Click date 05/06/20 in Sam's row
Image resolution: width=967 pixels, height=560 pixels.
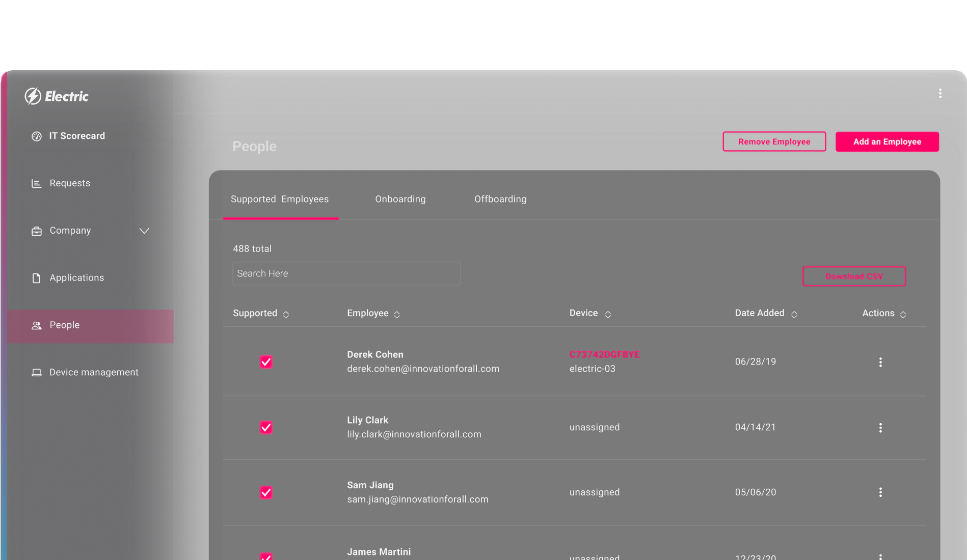[x=755, y=492]
